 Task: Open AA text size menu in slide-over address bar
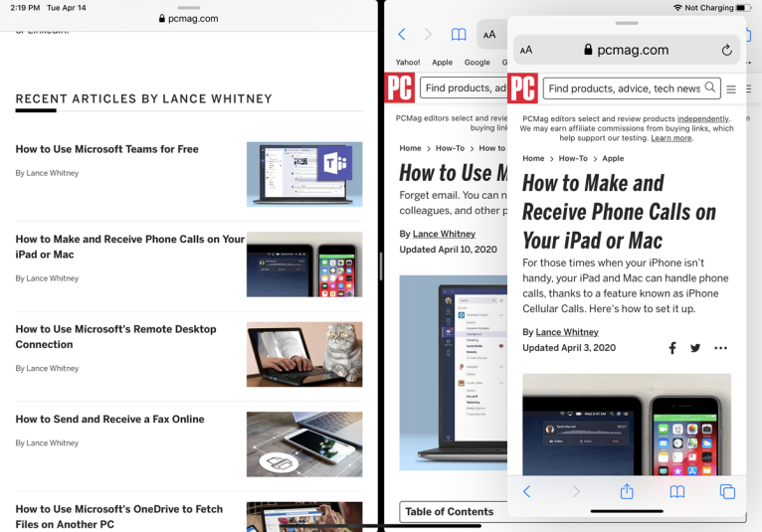click(x=526, y=50)
